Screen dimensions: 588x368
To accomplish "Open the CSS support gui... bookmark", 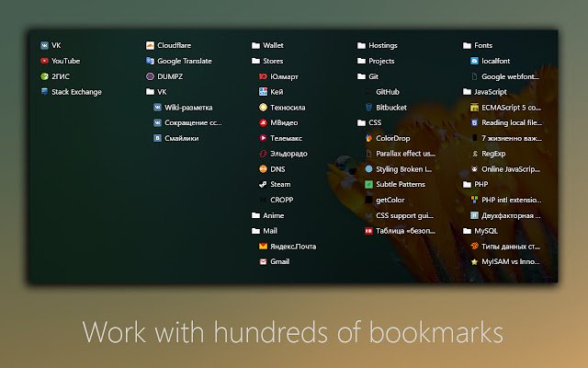I will pyautogui.click(x=399, y=215).
